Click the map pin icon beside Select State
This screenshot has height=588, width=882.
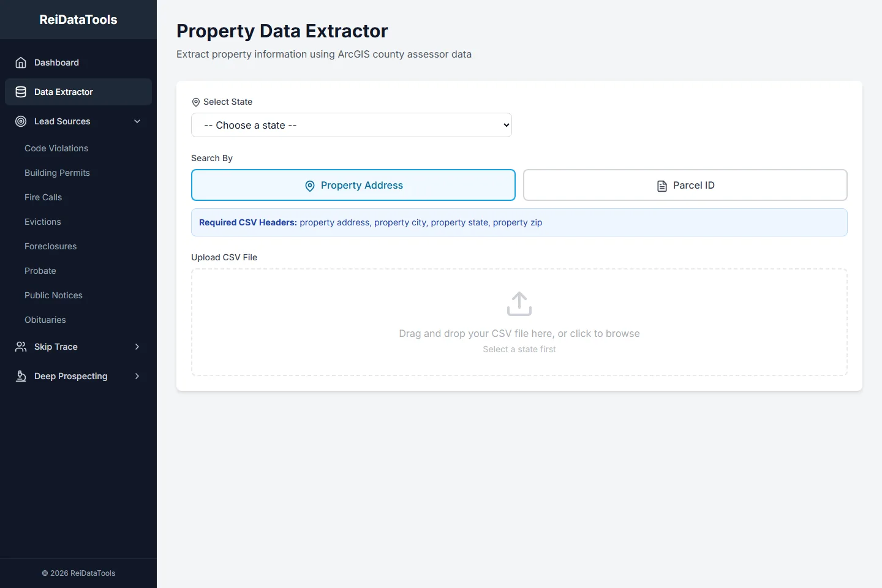[x=196, y=102]
